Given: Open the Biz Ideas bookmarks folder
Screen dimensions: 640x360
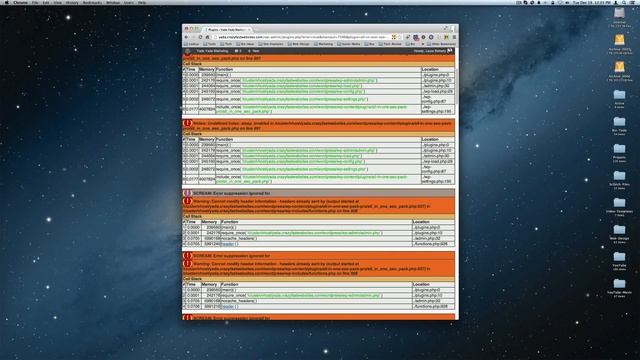Looking at the screenshot, I should pyautogui.click(x=245, y=44).
